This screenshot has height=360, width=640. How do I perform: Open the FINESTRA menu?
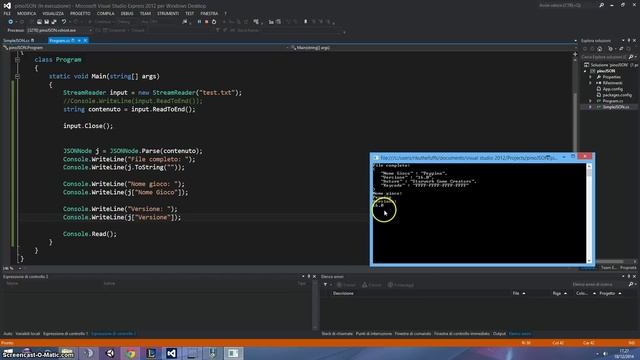209,13
